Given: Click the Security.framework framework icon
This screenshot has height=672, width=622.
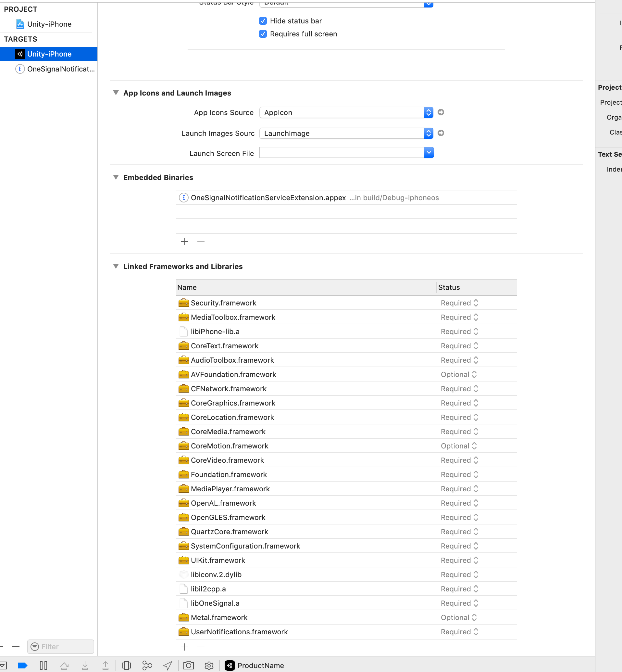Looking at the screenshot, I should 183,303.
